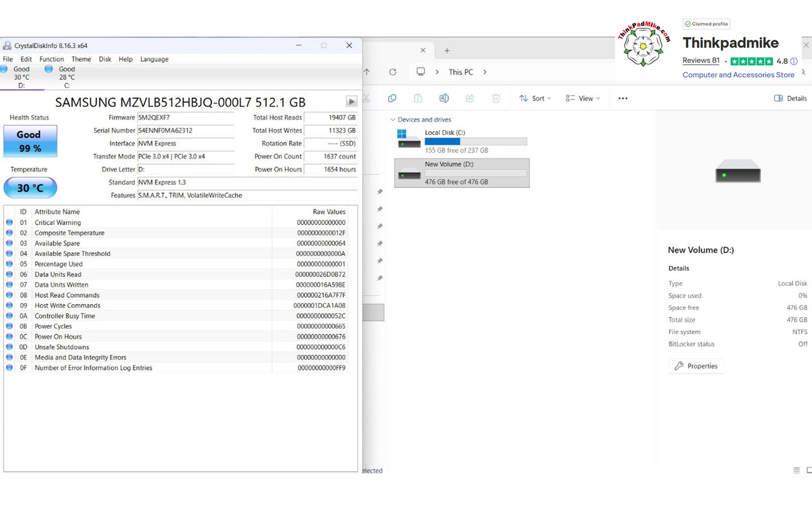This screenshot has height=510, width=812.
Task: Click status dot for Unsafe Shutdowns row
Action: coord(10,347)
